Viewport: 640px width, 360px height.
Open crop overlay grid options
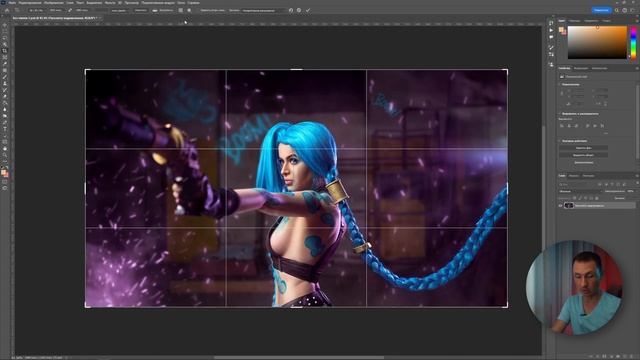[180, 10]
